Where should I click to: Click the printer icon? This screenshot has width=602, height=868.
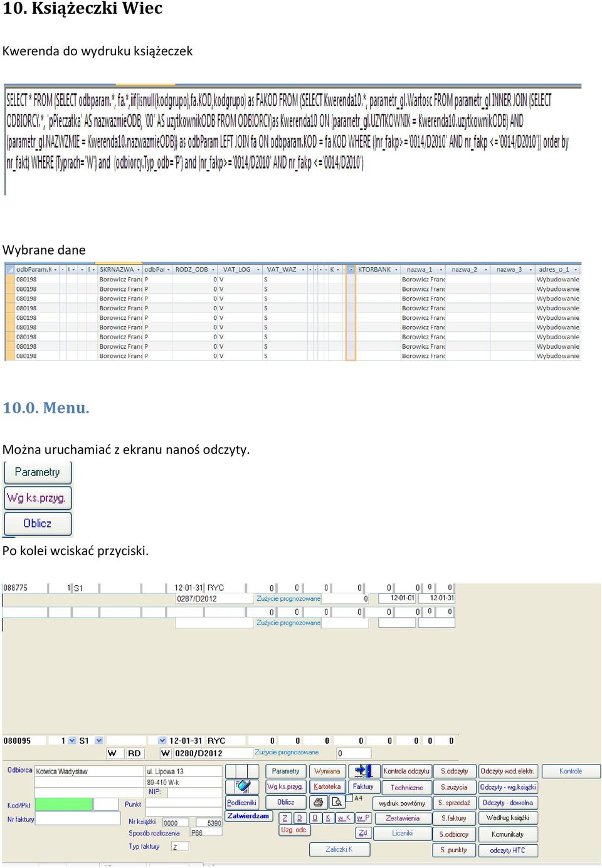coord(319,802)
